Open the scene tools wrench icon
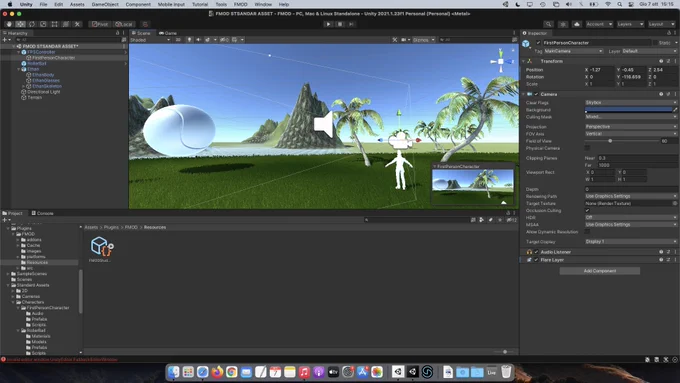This screenshot has height=383, width=680. [395, 40]
